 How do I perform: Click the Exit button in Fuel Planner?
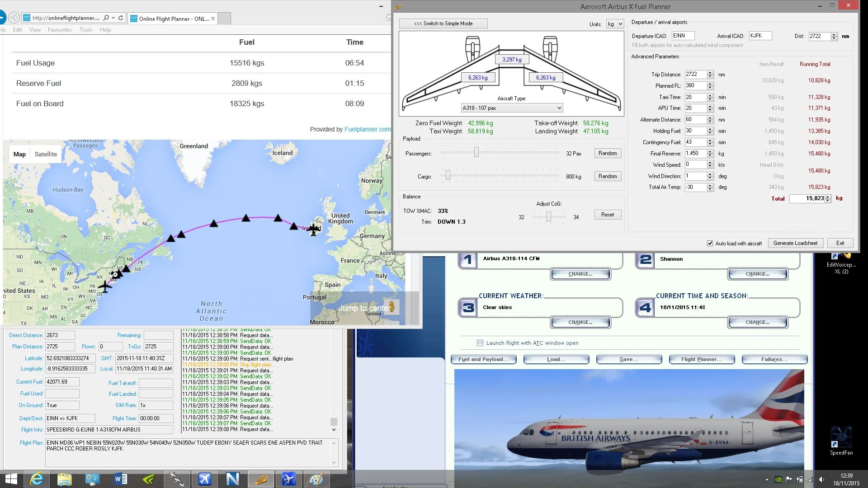840,243
